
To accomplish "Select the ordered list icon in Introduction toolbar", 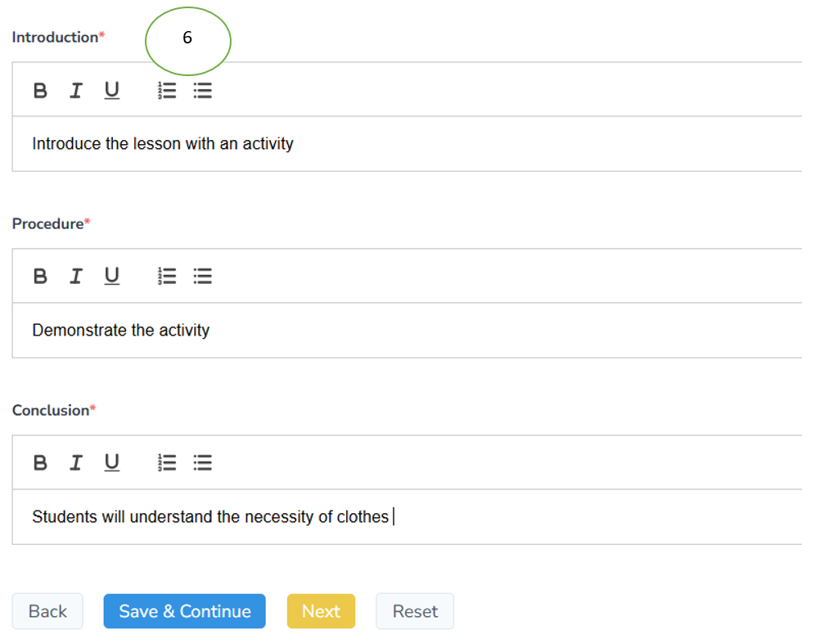I will click(x=166, y=90).
